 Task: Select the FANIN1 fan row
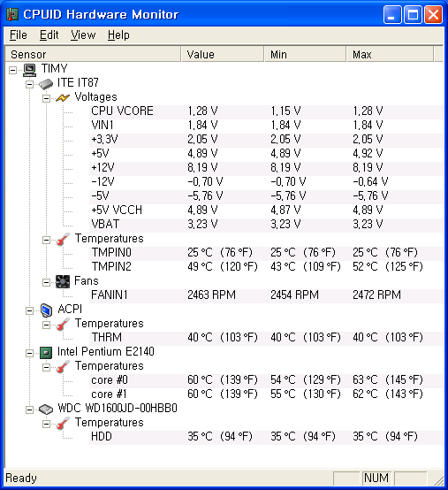click(x=266, y=295)
